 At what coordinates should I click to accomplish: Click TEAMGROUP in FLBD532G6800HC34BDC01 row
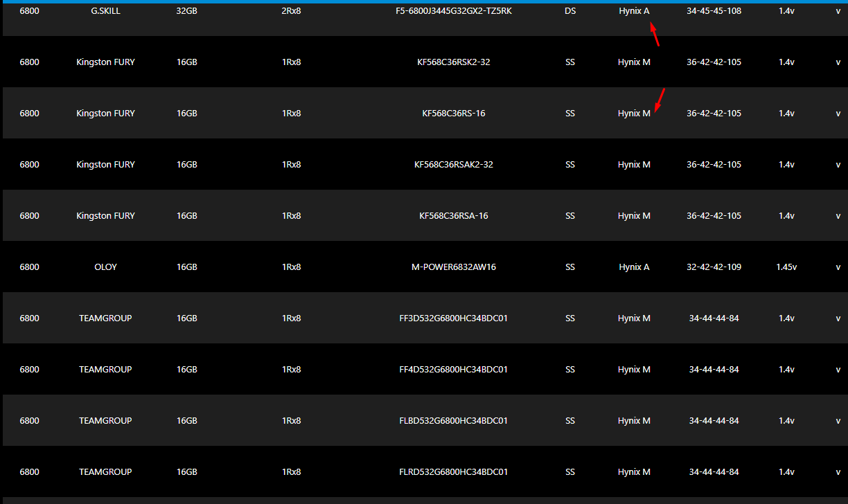coord(105,421)
